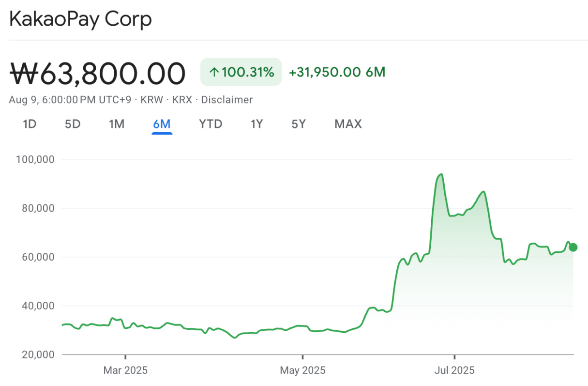The height and width of the screenshot is (386, 588).
Task: Click the +31,950.00 6M change text
Action: (x=337, y=73)
